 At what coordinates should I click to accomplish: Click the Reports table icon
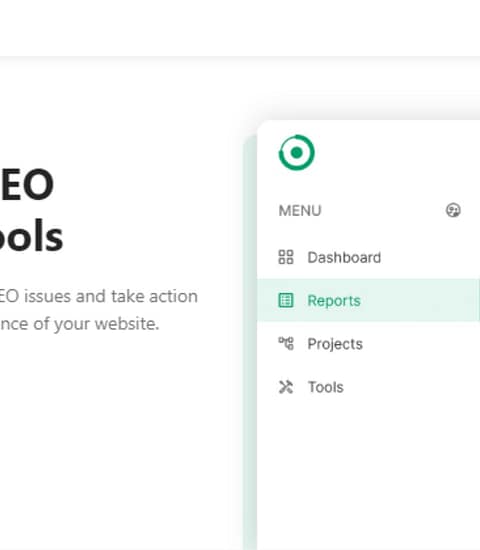286,300
